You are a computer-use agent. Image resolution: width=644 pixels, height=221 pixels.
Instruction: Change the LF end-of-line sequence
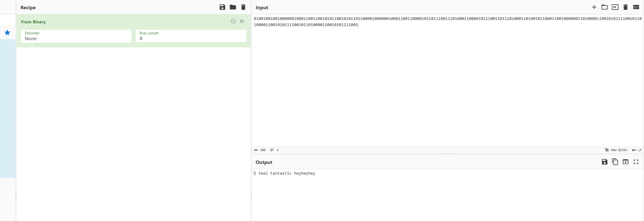(x=637, y=150)
